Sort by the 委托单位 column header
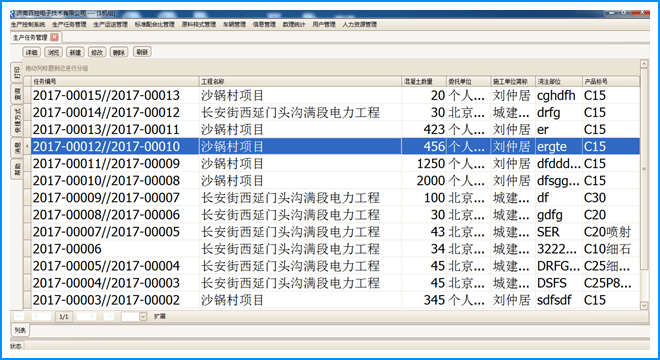 [x=468, y=81]
